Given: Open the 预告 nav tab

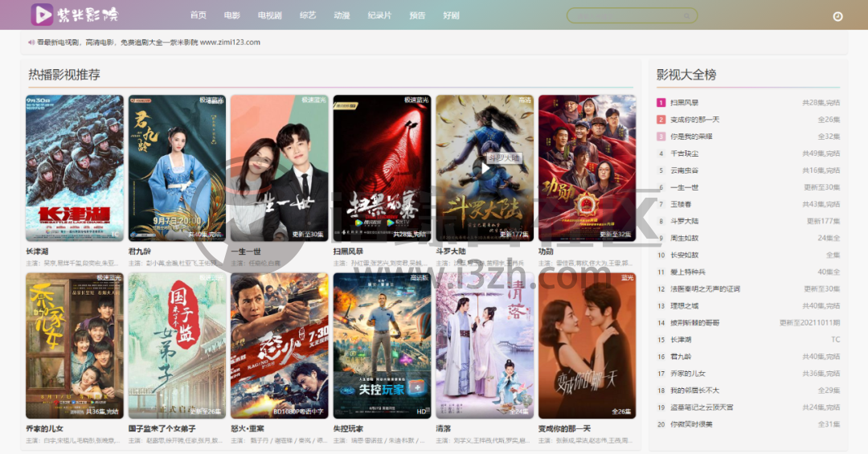Looking at the screenshot, I should tap(417, 15).
